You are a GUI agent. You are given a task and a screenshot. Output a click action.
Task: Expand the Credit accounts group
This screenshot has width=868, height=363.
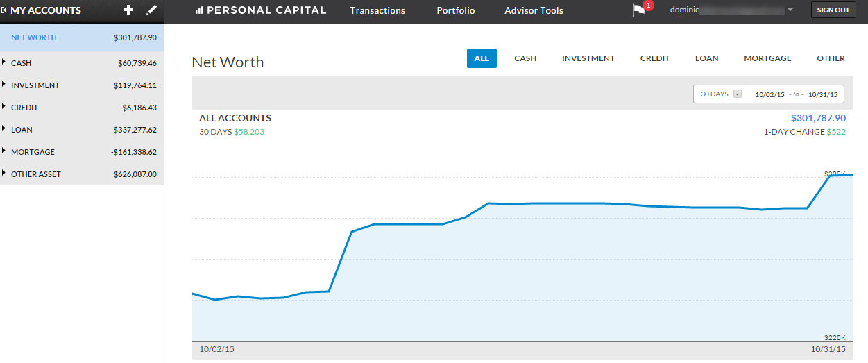[x=5, y=108]
